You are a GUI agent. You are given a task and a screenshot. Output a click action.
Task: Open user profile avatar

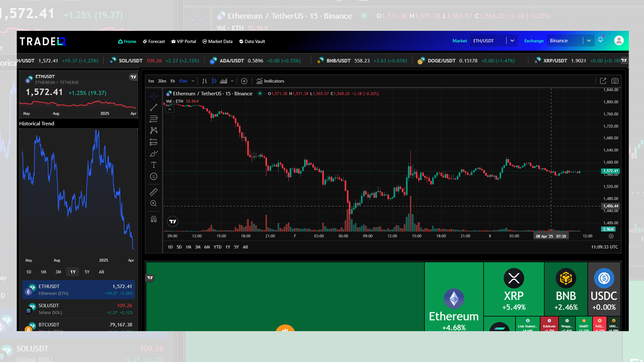coord(619,41)
